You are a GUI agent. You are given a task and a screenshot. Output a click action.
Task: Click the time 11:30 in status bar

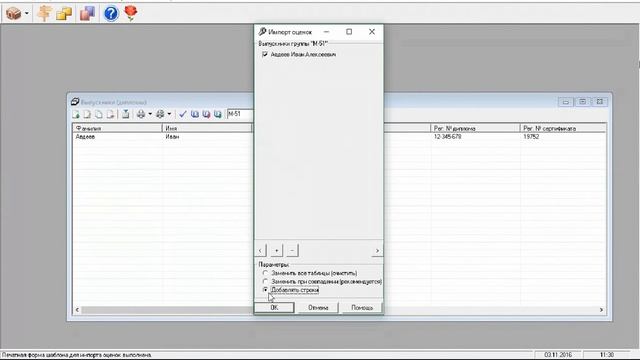click(607, 355)
